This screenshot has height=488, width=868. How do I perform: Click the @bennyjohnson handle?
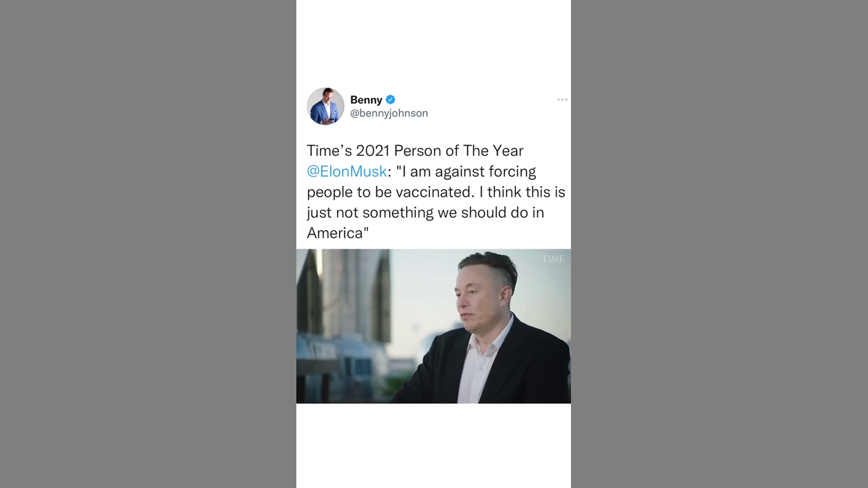pos(389,113)
